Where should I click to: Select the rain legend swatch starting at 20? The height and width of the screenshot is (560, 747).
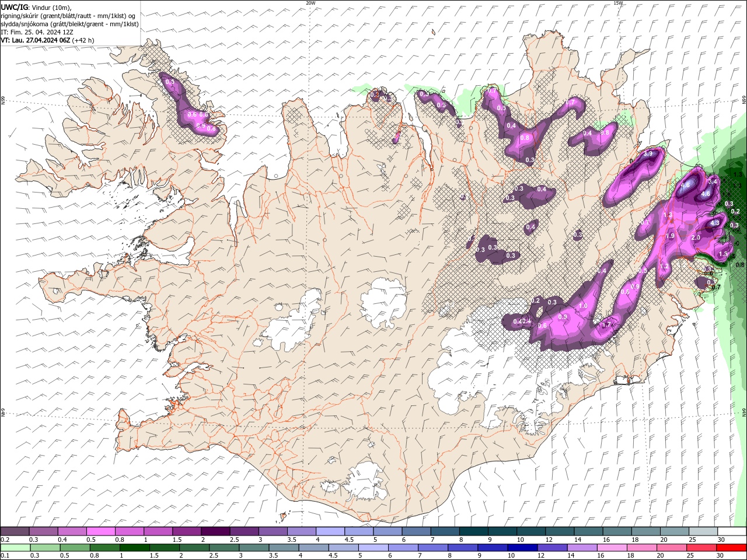point(671,548)
